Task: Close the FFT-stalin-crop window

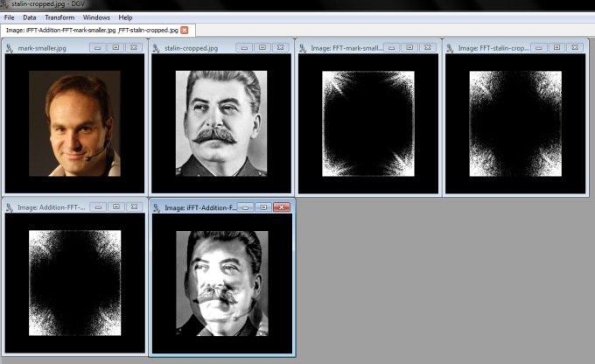Action: tap(575, 47)
